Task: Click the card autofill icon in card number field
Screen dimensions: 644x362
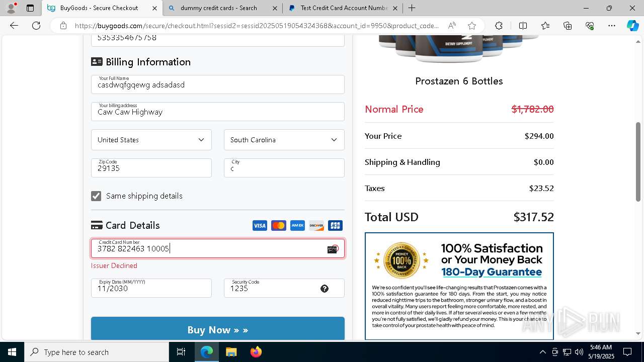Action: (333, 249)
